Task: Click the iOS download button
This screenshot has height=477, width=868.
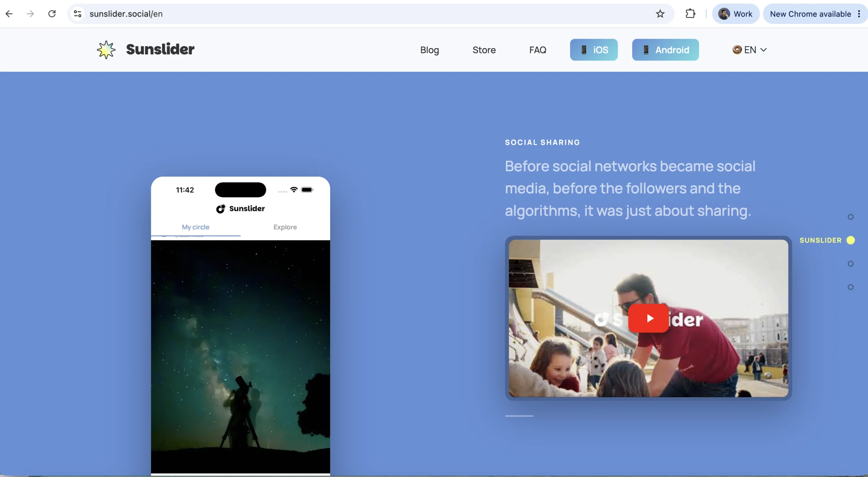Action: coord(594,50)
